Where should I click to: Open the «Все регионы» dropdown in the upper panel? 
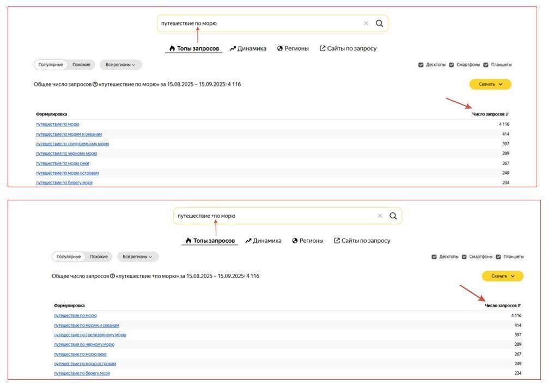click(120, 65)
